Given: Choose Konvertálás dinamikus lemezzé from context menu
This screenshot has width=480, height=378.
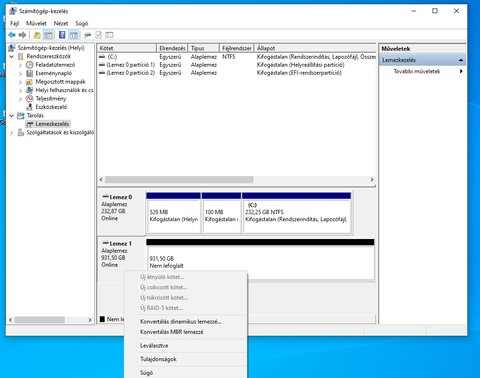Looking at the screenshot, I should (181, 322).
